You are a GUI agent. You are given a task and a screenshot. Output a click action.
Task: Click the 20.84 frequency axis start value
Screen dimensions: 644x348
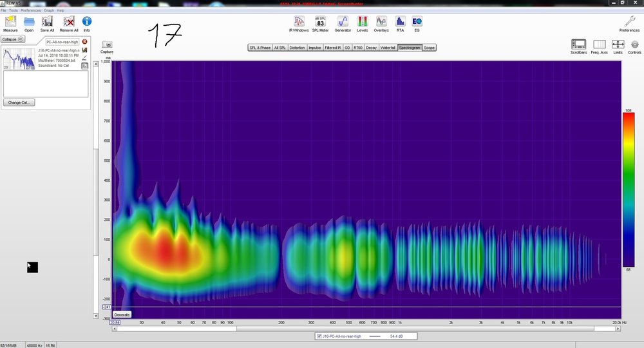point(115,322)
